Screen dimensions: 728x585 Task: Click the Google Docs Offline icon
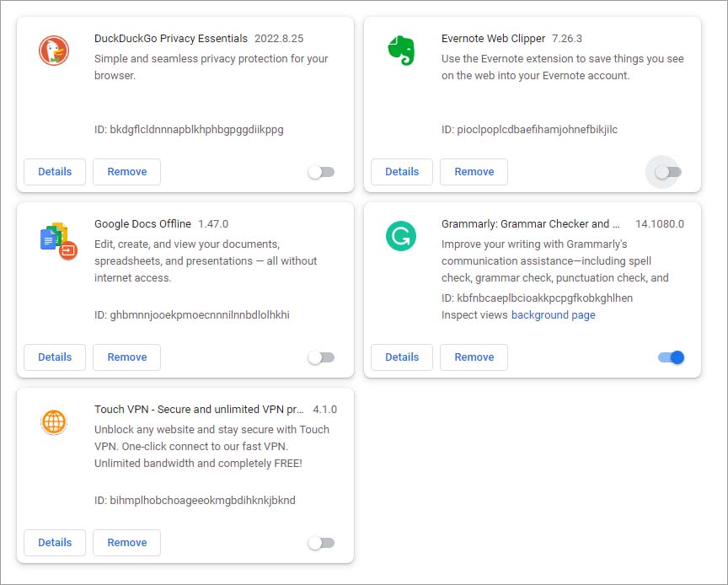(x=57, y=239)
